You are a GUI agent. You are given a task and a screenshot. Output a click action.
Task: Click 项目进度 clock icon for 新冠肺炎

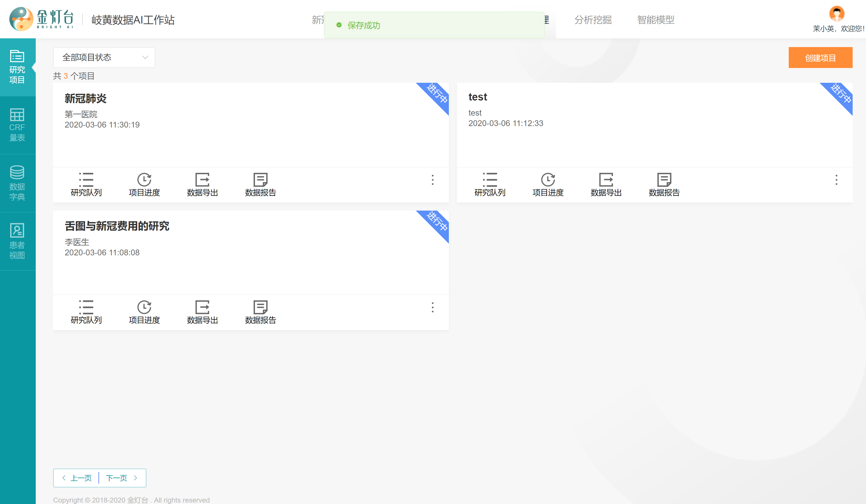click(144, 179)
